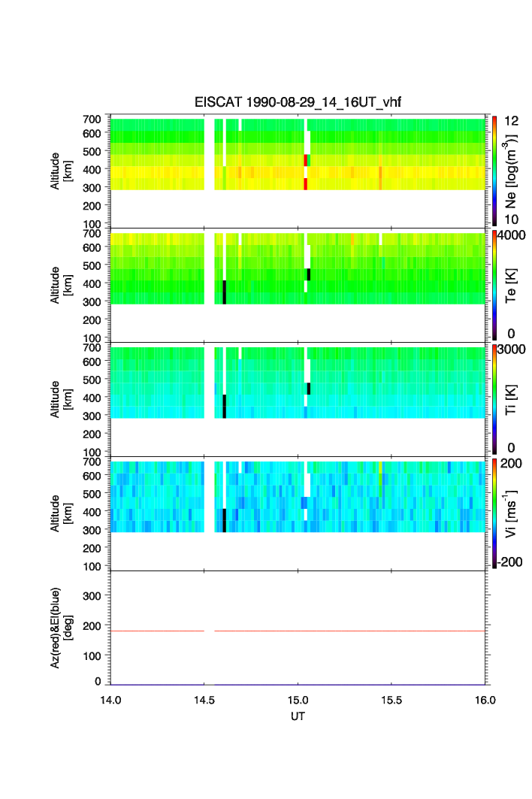Viewport: 532px width, 799px height.
Task: Click the 300 tick in Az/El panel
Action: [x=92, y=596]
